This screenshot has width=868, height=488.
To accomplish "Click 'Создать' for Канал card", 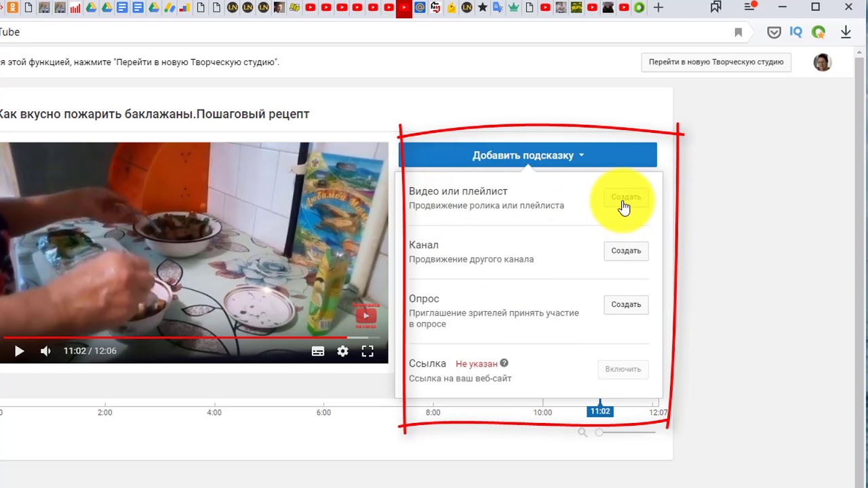I will 626,251.
